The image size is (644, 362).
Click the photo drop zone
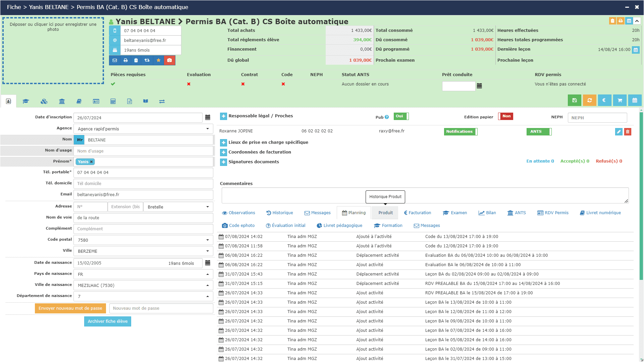[53, 51]
